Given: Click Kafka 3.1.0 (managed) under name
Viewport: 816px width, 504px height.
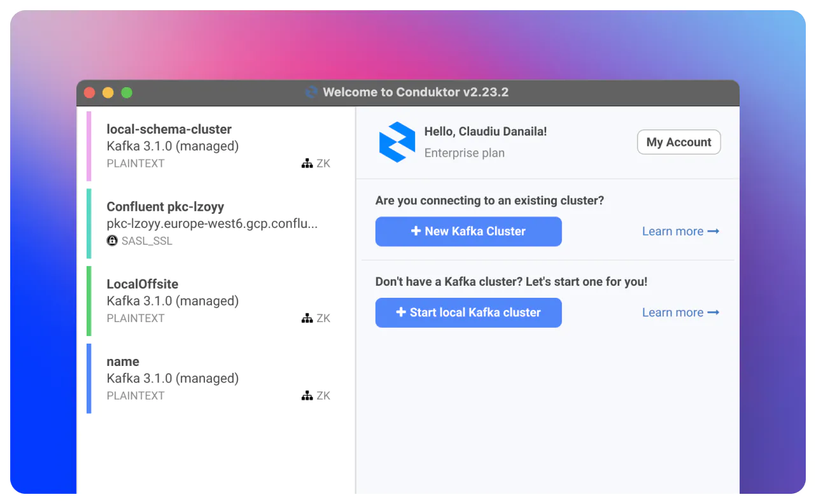Looking at the screenshot, I should pos(172,379).
